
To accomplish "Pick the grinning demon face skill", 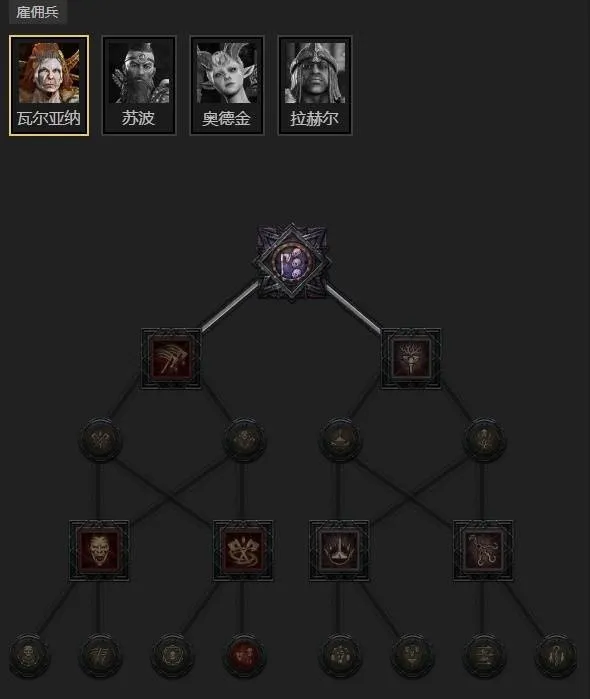I will (x=99, y=551).
